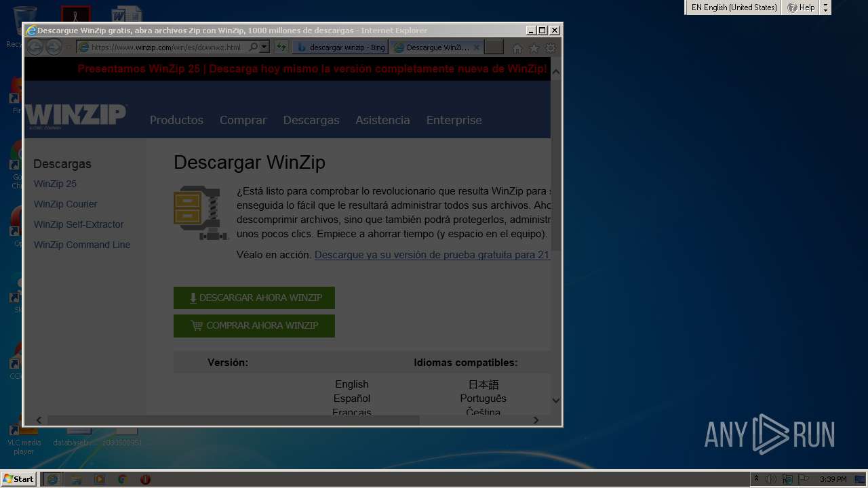Open a new tab in Internet Explorer

point(494,47)
